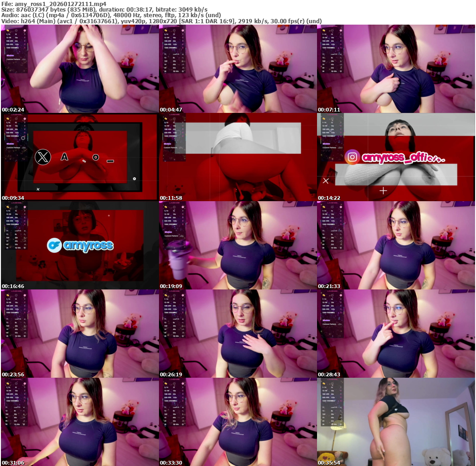Screen dimensions: 476x466
Task: Choose the thumbnail labeled 00:16:46
Action: [x=79, y=245]
